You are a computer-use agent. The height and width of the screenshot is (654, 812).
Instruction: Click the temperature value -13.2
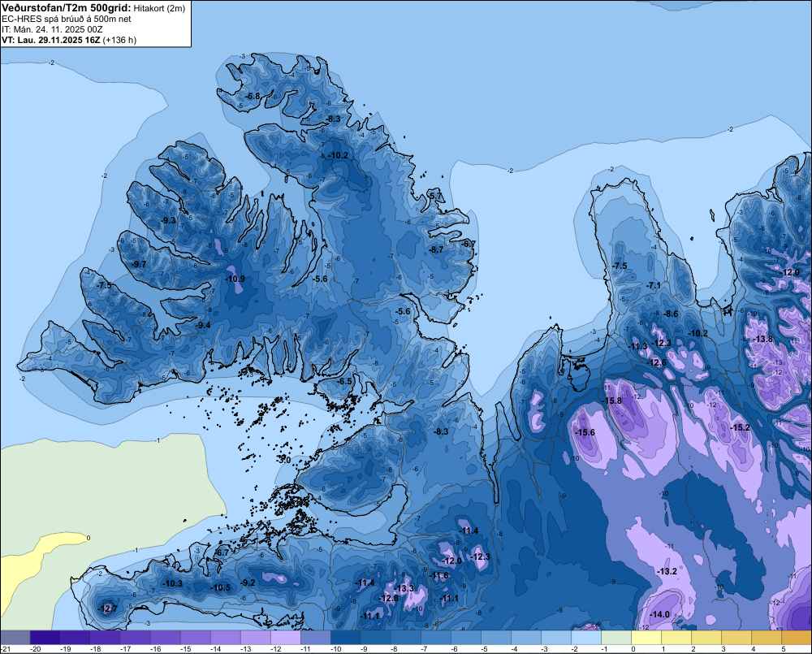(x=667, y=571)
